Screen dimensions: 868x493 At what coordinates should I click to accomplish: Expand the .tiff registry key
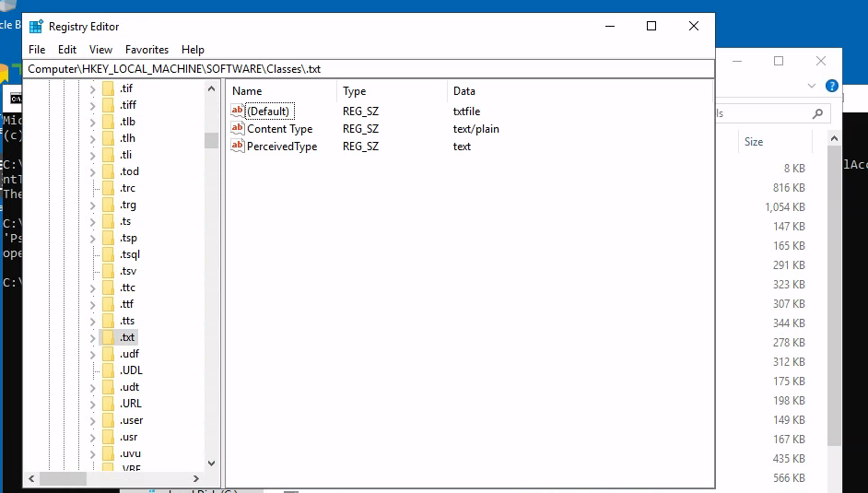coord(92,105)
